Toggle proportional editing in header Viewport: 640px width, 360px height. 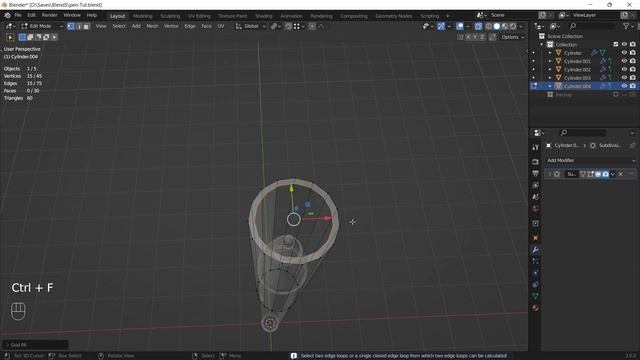click(x=312, y=26)
